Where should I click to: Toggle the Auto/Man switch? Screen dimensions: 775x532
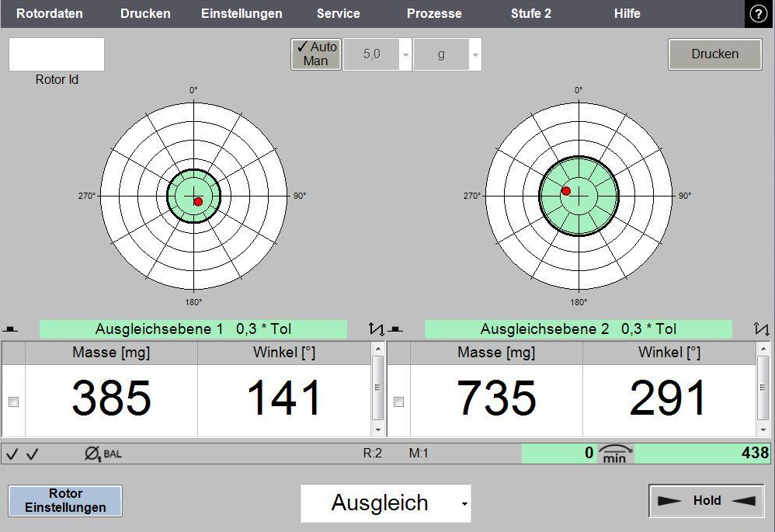tap(315, 54)
